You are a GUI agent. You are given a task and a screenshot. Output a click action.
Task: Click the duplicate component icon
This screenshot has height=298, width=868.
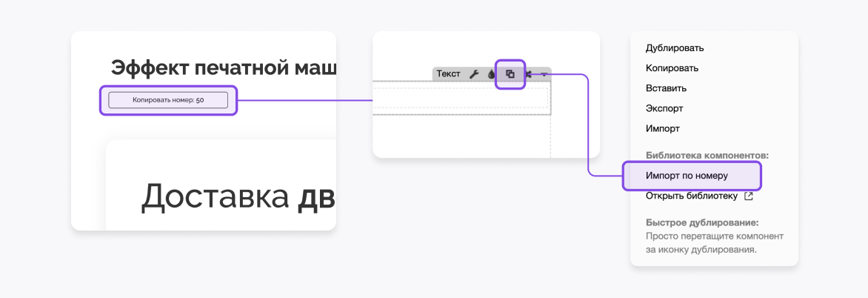(x=510, y=73)
